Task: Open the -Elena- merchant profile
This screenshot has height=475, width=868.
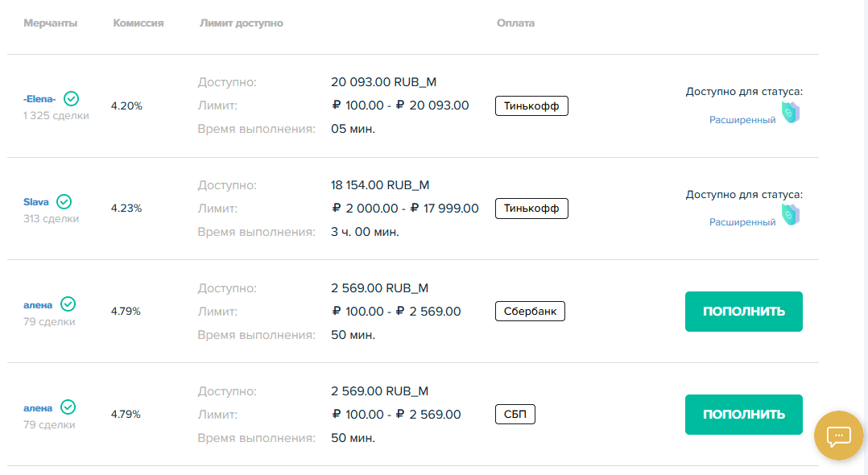Action: (39, 99)
